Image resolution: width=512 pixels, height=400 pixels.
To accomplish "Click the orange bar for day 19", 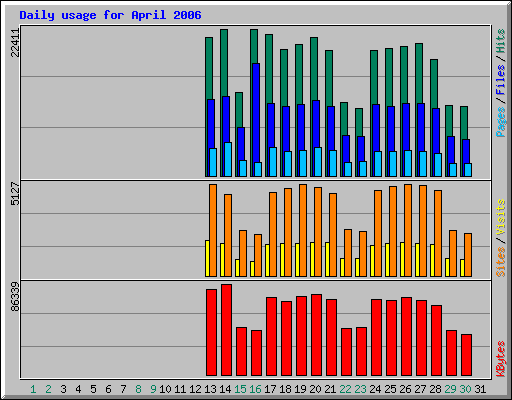I will pos(303,230).
